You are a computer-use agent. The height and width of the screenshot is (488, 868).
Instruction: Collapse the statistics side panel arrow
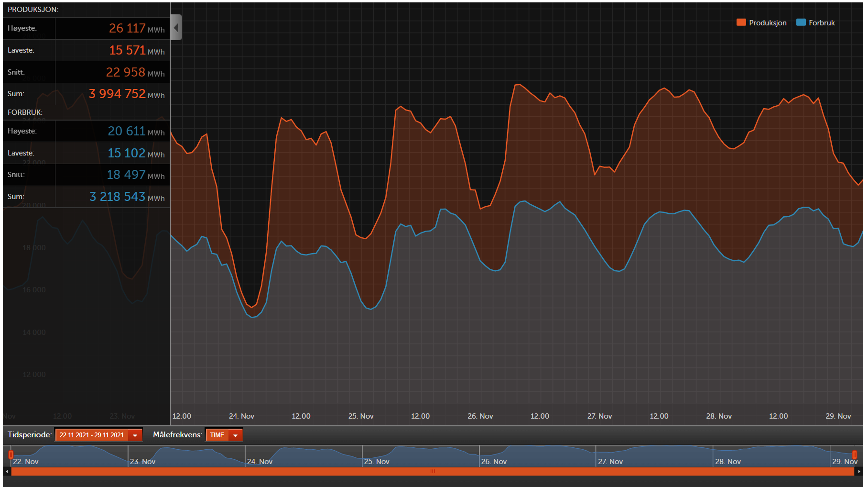[x=176, y=28]
